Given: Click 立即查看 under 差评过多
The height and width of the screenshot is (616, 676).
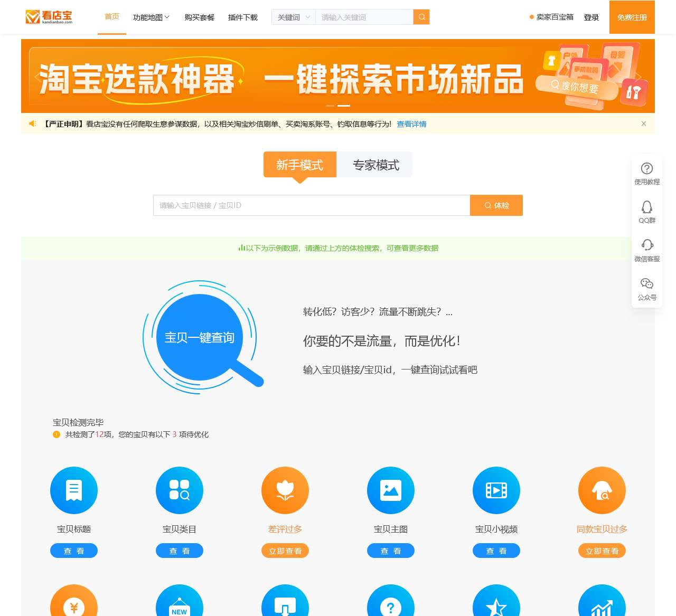Looking at the screenshot, I should [285, 551].
